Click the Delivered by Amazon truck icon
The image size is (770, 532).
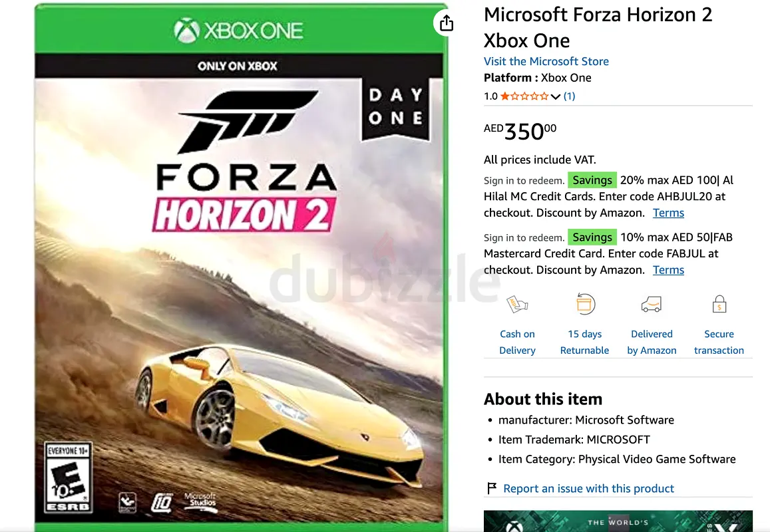(x=652, y=305)
